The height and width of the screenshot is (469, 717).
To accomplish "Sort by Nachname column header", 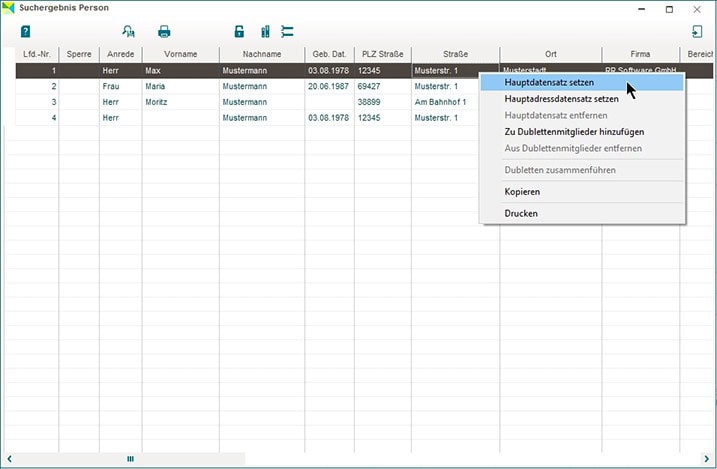I will (x=262, y=54).
